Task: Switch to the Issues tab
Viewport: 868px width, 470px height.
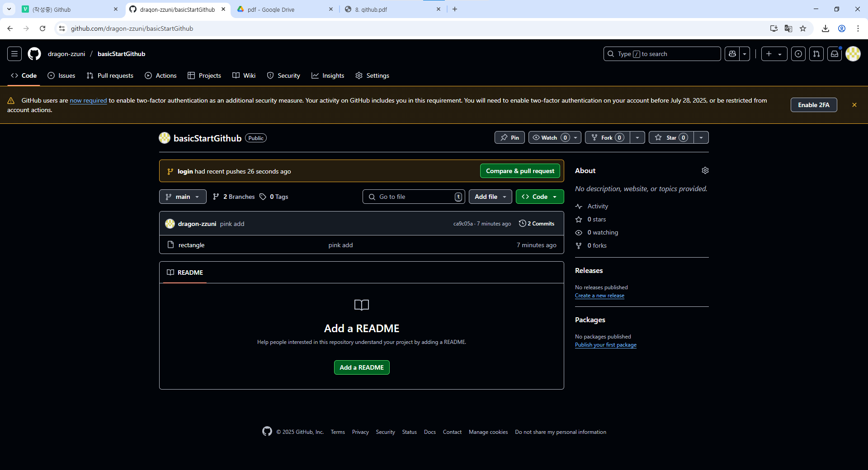Action: click(61, 75)
